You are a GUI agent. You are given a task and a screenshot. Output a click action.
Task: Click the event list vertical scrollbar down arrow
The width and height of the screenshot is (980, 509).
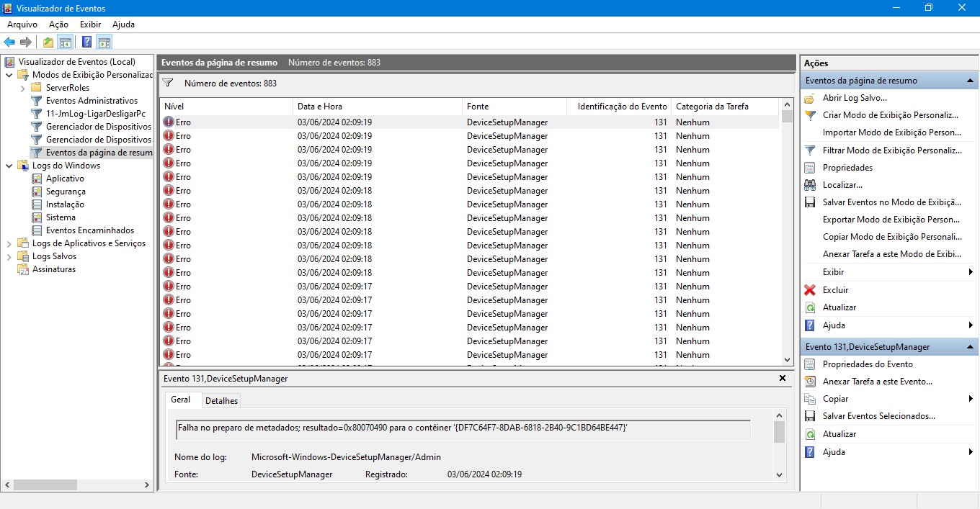787,359
